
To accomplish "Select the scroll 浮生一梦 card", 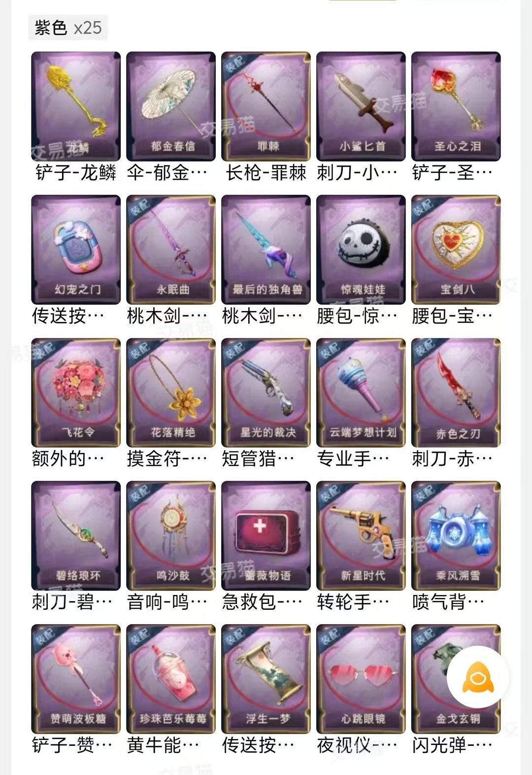I will click(266, 679).
